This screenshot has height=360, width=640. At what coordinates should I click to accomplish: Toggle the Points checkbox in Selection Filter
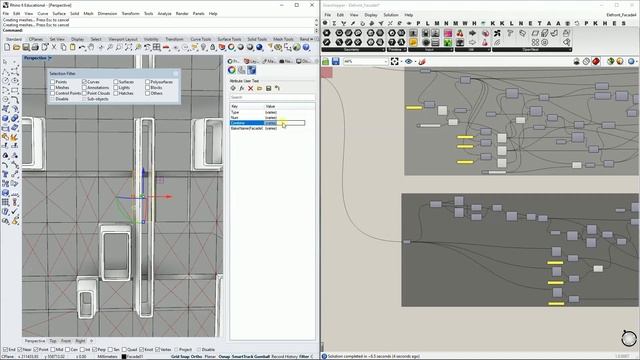click(53, 82)
